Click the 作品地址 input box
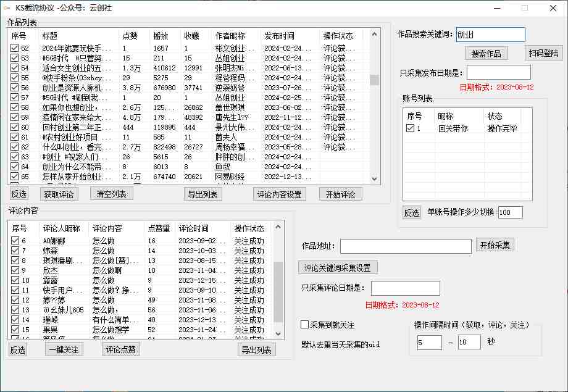Image resolution: width=568 pixels, height=392 pixels. click(404, 245)
